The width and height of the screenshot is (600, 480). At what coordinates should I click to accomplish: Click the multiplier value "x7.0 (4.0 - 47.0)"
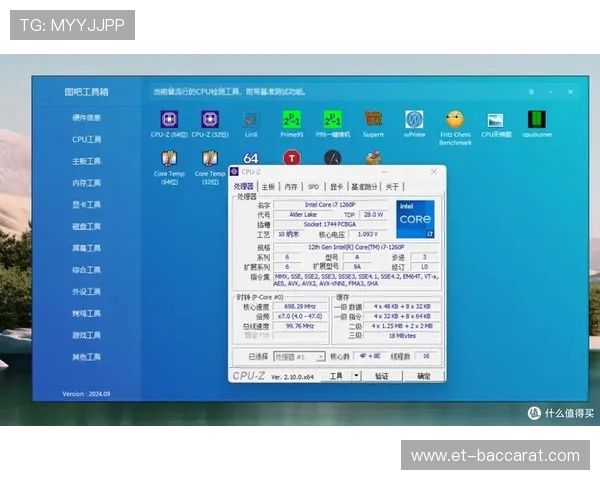click(300, 317)
